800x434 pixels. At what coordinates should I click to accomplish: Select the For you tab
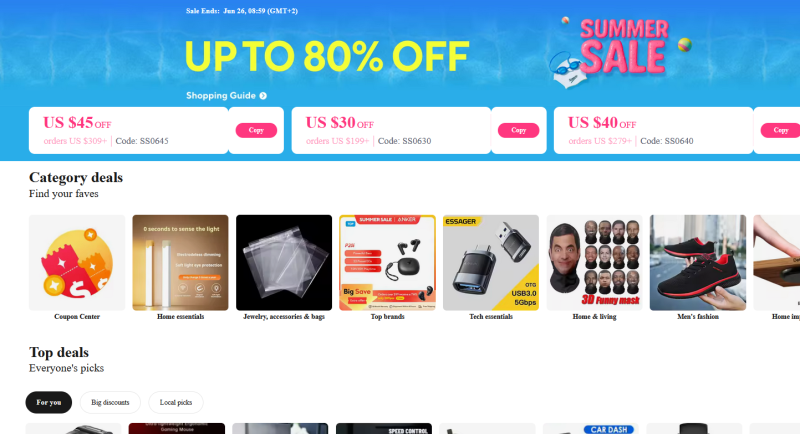point(49,402)
